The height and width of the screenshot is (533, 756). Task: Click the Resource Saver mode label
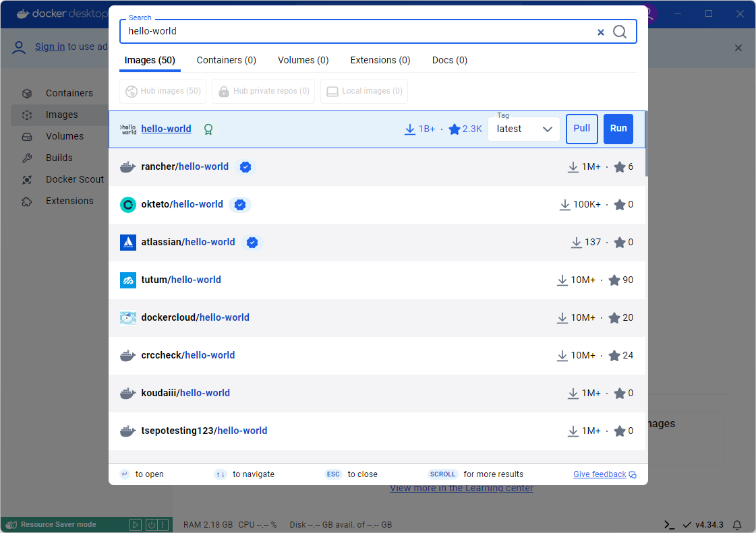(59, 525)
